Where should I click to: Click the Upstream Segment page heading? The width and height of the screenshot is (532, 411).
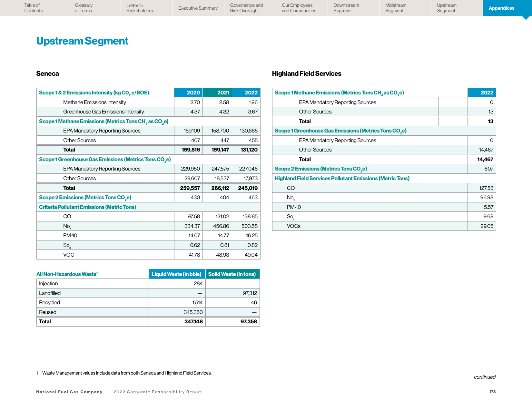click(82, 41)
